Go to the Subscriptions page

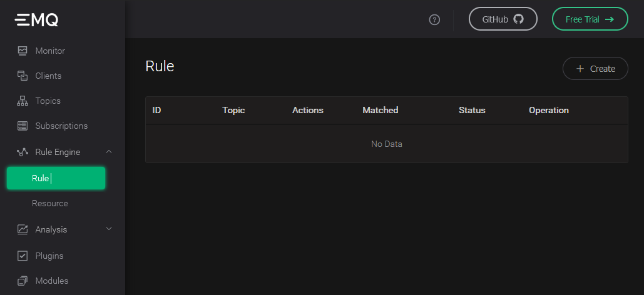coord(61,126)
